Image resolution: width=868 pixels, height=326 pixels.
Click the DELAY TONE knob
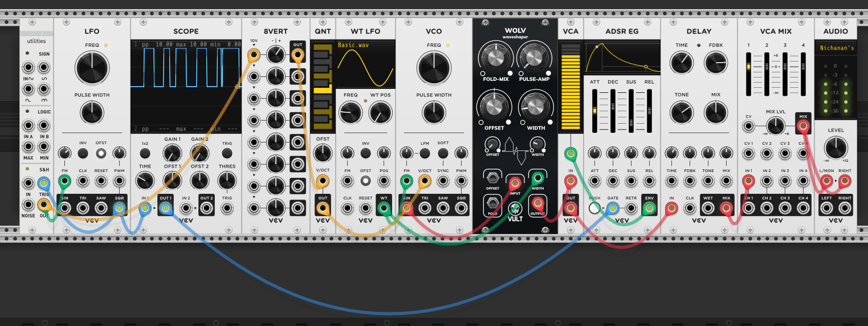coord(681,112)
